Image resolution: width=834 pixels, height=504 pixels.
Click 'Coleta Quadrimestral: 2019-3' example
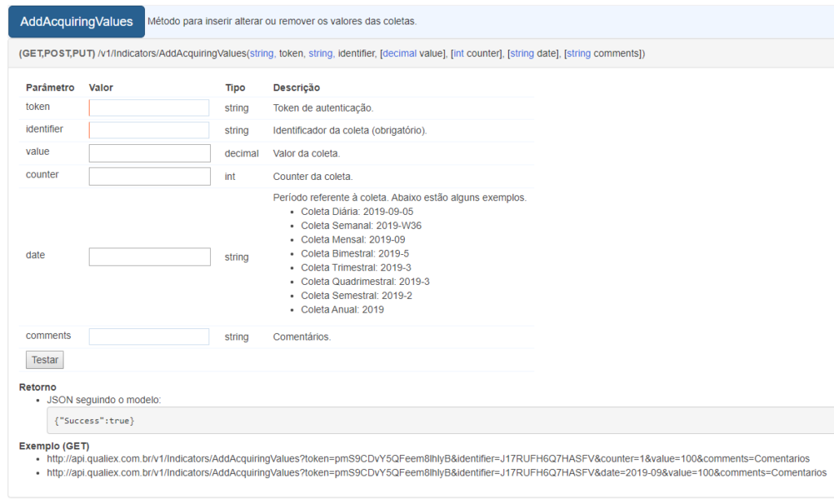(366, 282)
